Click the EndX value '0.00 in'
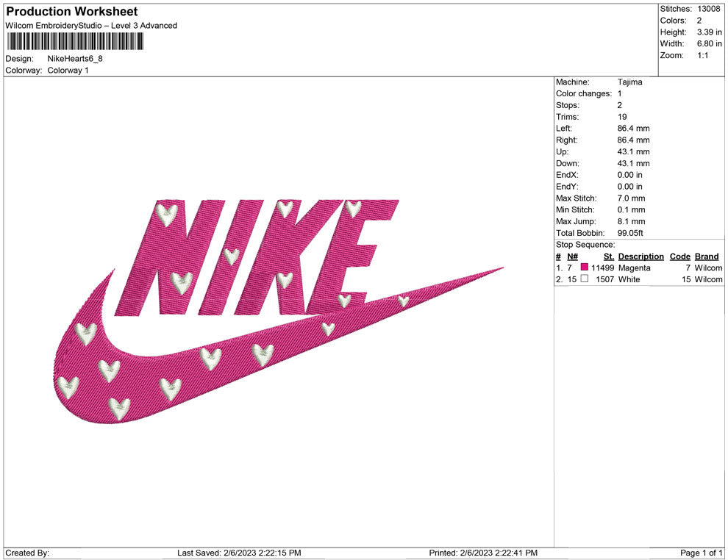 (x=630, y=175)
